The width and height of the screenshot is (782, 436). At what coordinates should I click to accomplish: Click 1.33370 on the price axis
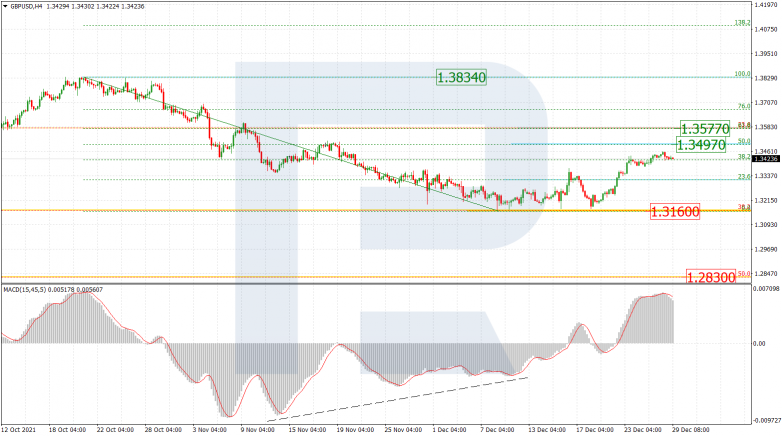(766, 176)
